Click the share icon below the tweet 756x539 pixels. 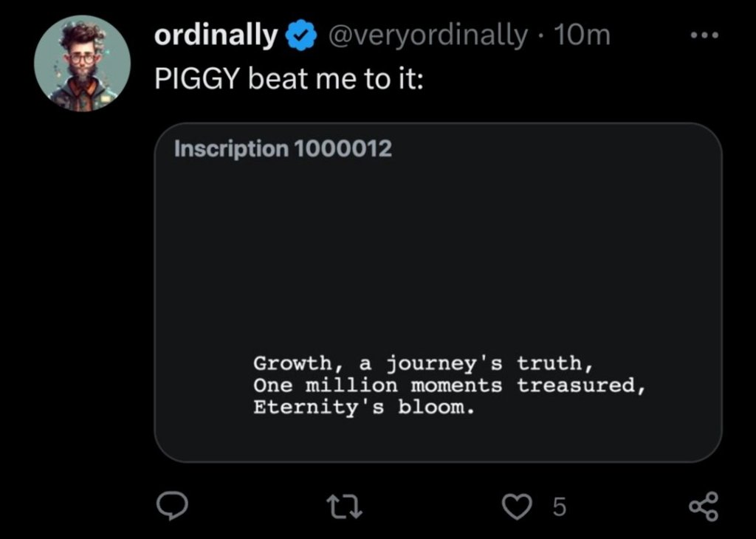702,507
